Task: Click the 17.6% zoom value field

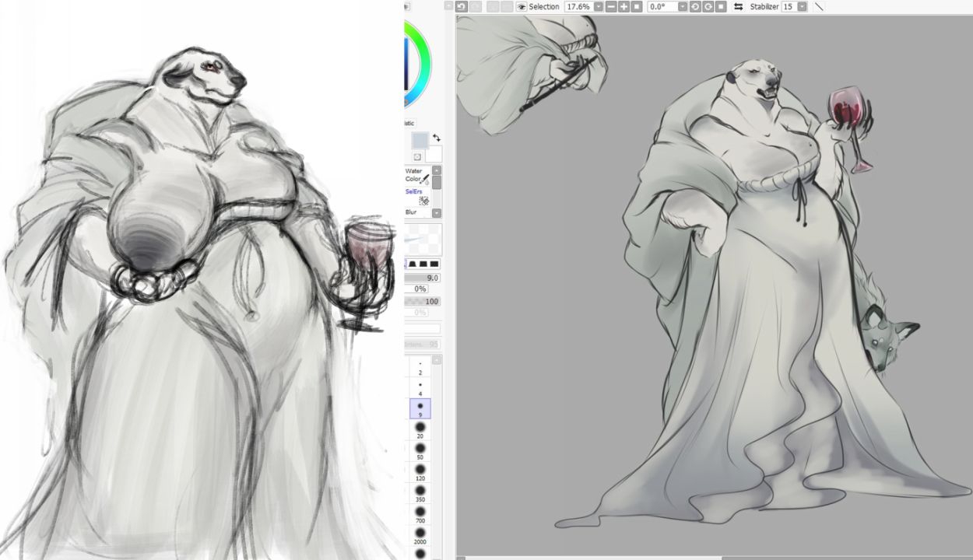Action: (x=578, y=6)
